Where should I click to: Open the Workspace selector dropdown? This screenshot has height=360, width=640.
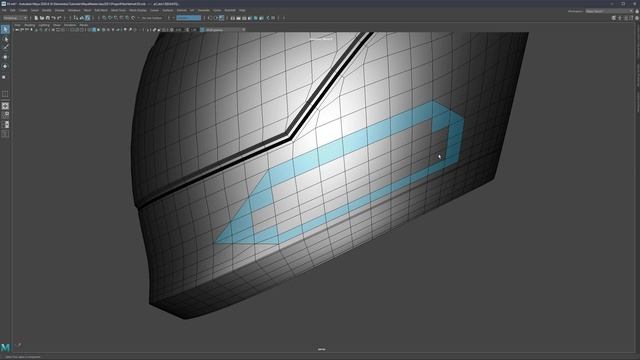click(x=609, y=11)
